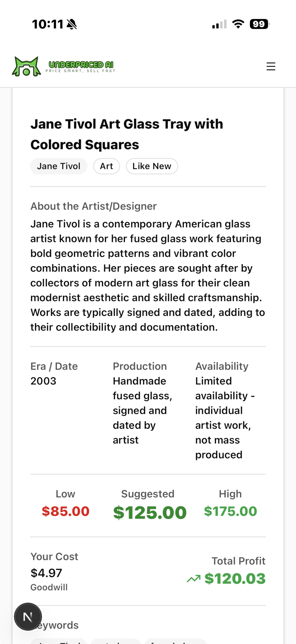Viewport: 296px width, 644px height.
Task: Select the Art category tag
Action: pyautogui.click(x=107, y=166)
